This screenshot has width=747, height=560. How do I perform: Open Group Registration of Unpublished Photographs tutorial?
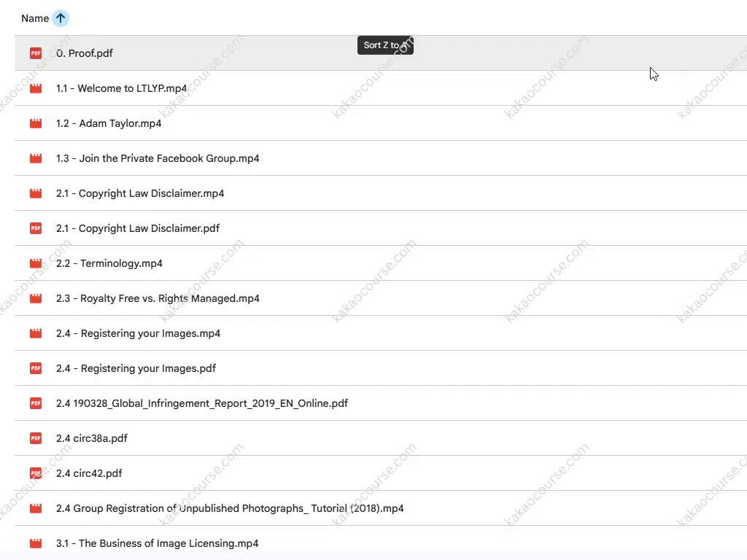tap(230, 508)
